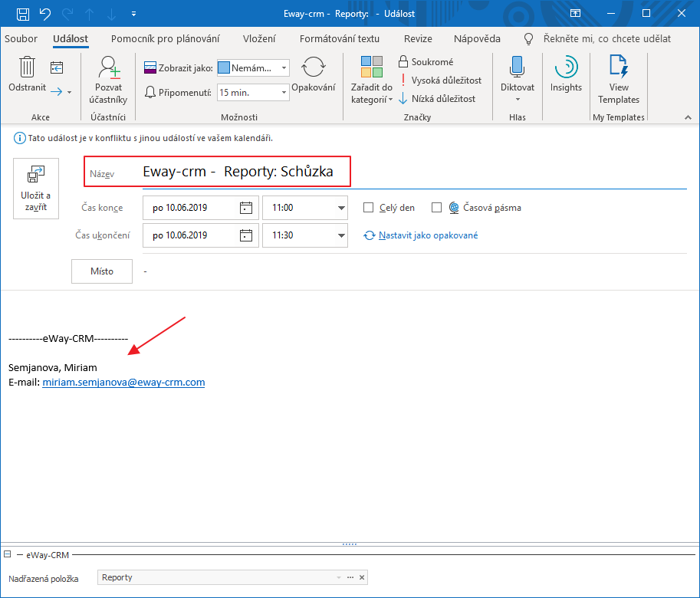
Task: Expand the Diktovat dropdown arrow
Action: 518,99
